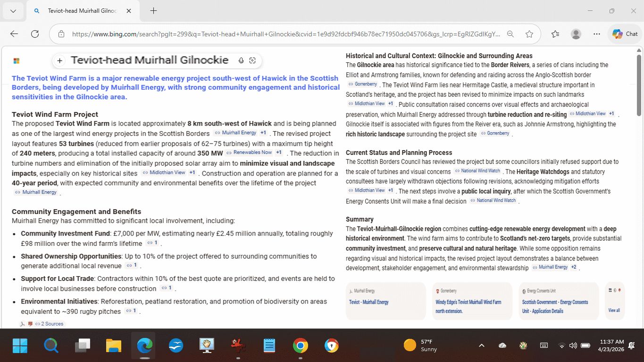Click the microphone voice search icon
The image size is (644, 362).
coord(241,60)
